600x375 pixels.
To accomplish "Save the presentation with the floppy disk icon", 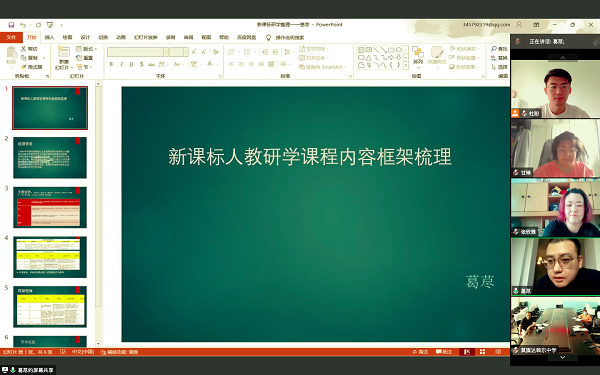I will click(x=11, y=25).
